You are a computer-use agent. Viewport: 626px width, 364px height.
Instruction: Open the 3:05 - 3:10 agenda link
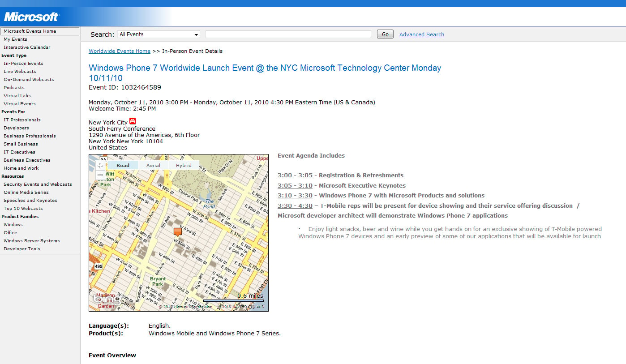295,185
